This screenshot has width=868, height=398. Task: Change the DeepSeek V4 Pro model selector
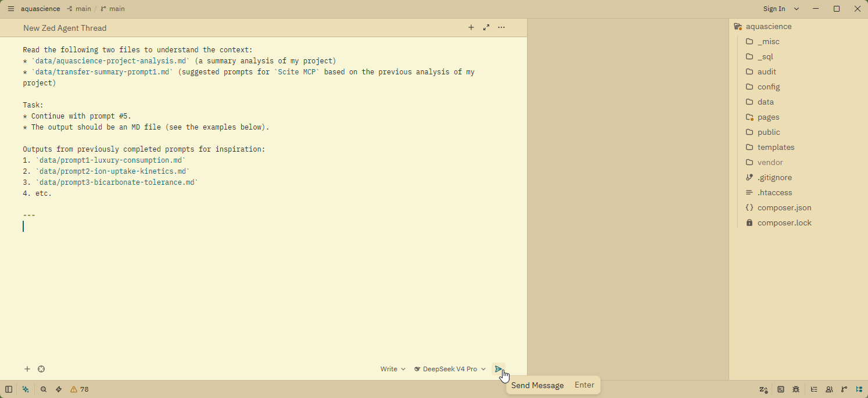coord(450,369)
